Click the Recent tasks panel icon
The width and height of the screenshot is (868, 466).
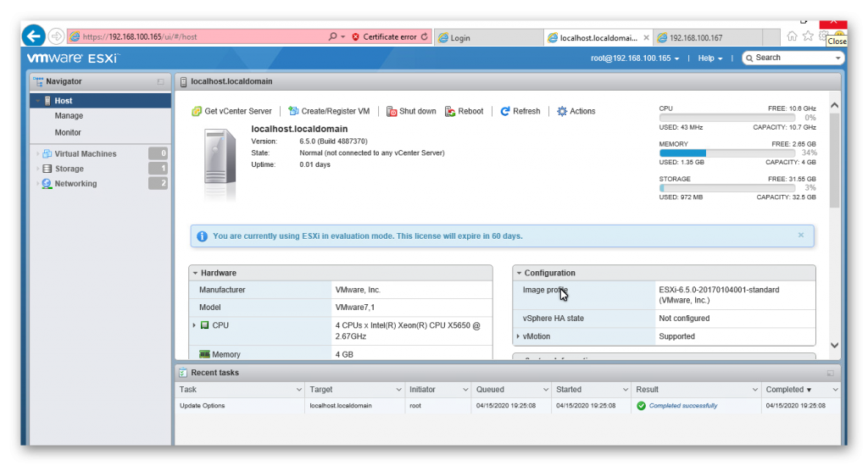(183, 373)
